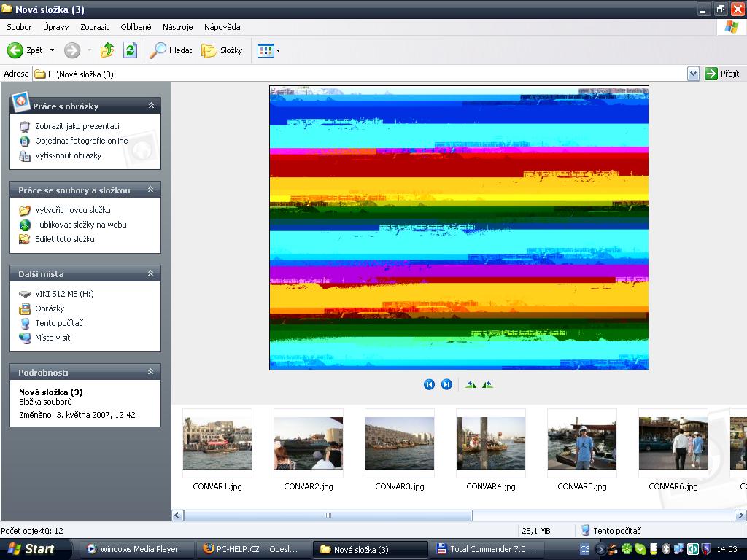Show previous image in filmstrip preview
Viewport: 747px width, 560px height.
click(x=429, y=384)
